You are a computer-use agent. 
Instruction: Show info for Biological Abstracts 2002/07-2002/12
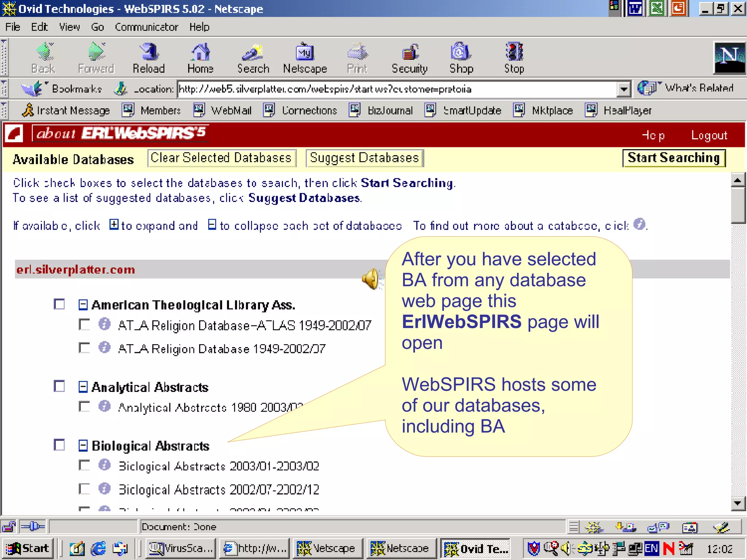(105, 488)
